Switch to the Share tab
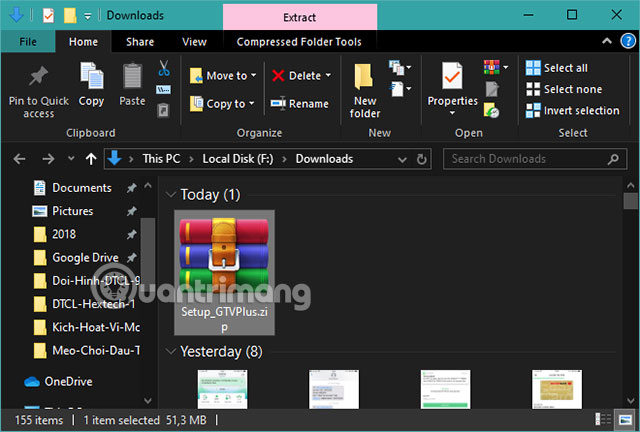 pyautogui.click(x=140, y=42)
